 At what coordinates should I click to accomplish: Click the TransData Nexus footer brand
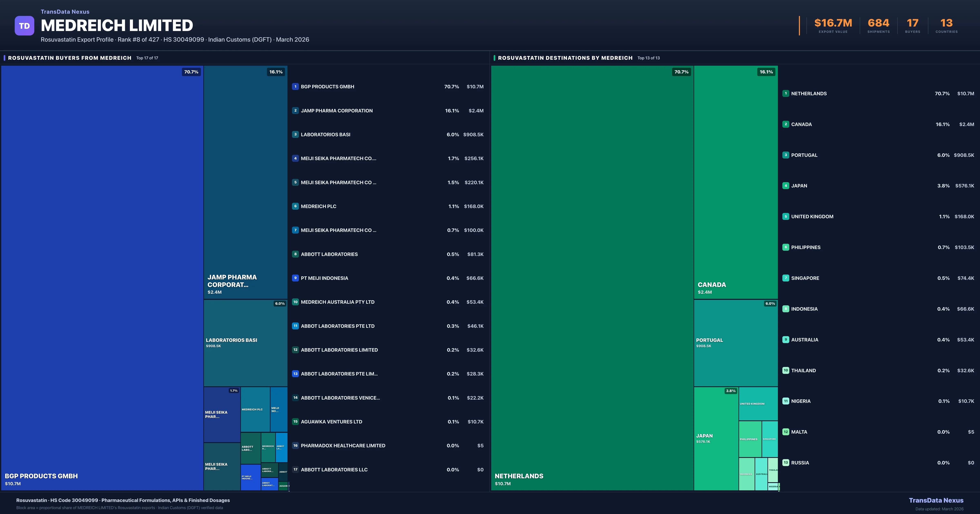point(936,500)
